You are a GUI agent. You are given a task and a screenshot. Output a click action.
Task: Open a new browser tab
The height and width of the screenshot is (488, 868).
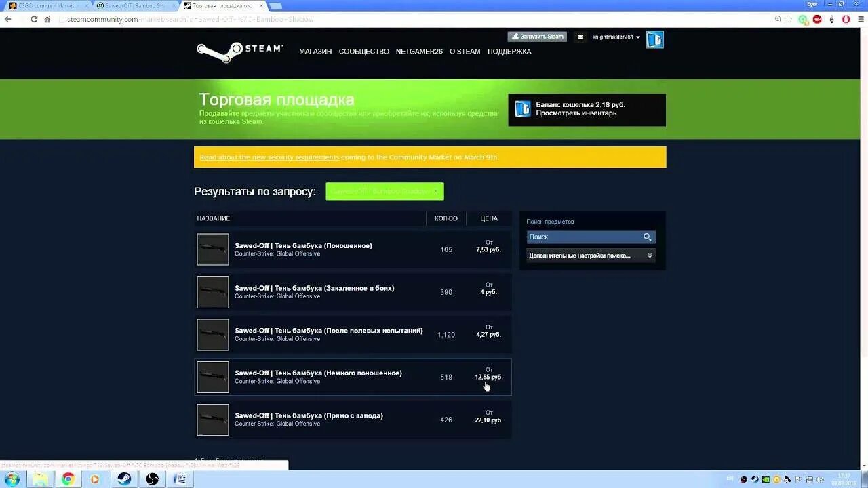pos(275,5)
